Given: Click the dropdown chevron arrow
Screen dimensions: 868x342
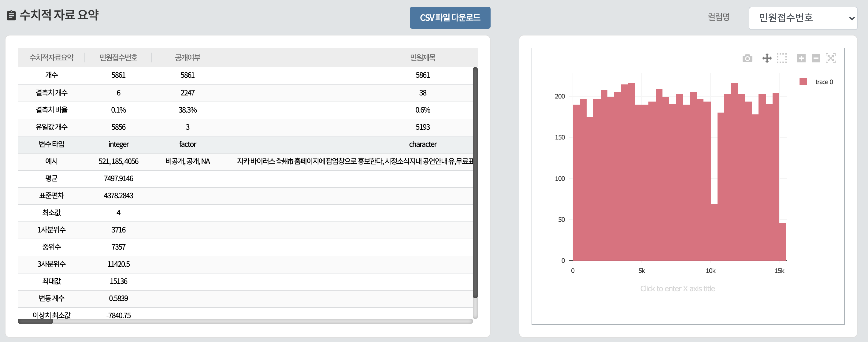Looking at the screenshot, I should click(852, 19).
